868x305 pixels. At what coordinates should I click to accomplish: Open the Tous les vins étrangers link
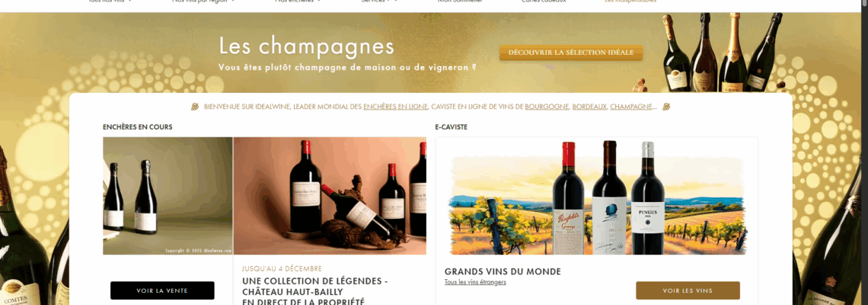[475, 282]
